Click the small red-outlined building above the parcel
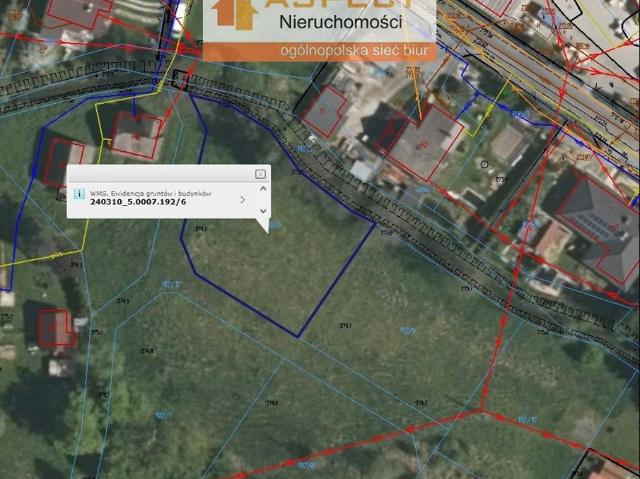640x479 pixels. (x=323, y=111)
